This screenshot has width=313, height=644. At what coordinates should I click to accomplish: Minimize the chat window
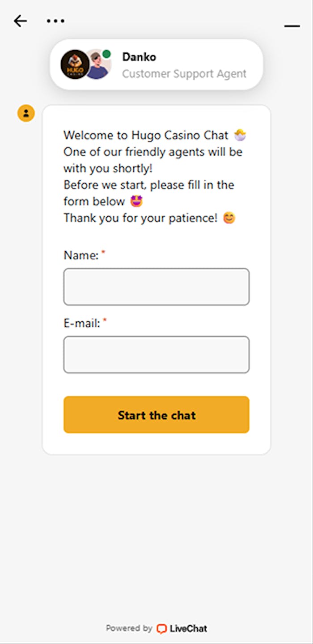(x=292, y=26)
